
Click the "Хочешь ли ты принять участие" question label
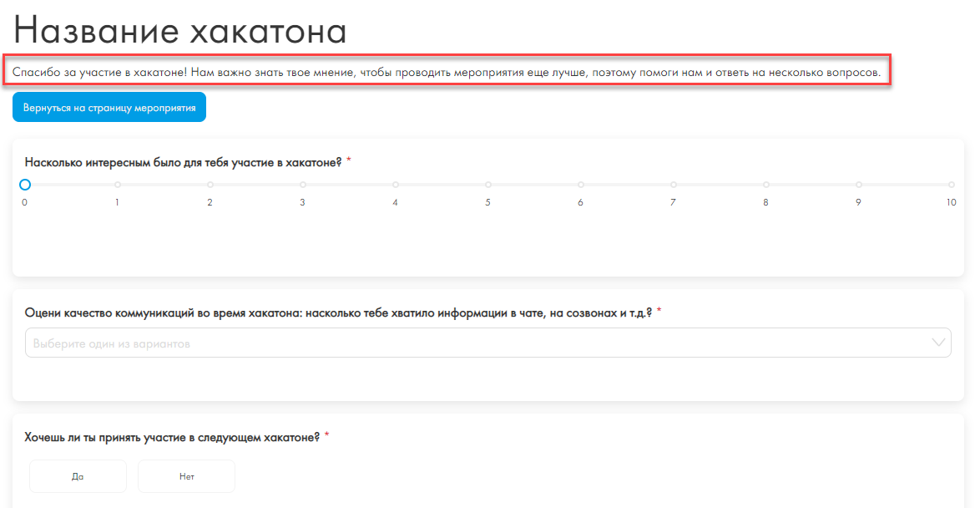[x=173, y=437]
